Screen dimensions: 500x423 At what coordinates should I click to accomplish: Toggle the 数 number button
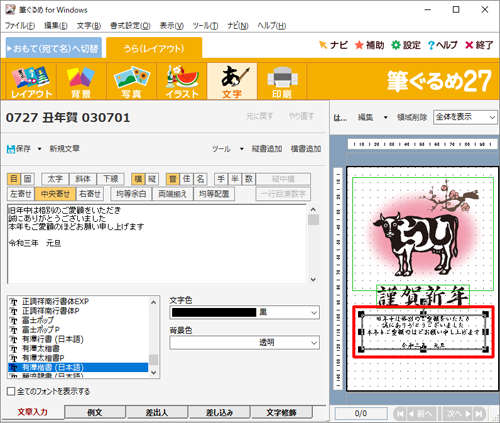click(x=249, y=179)
